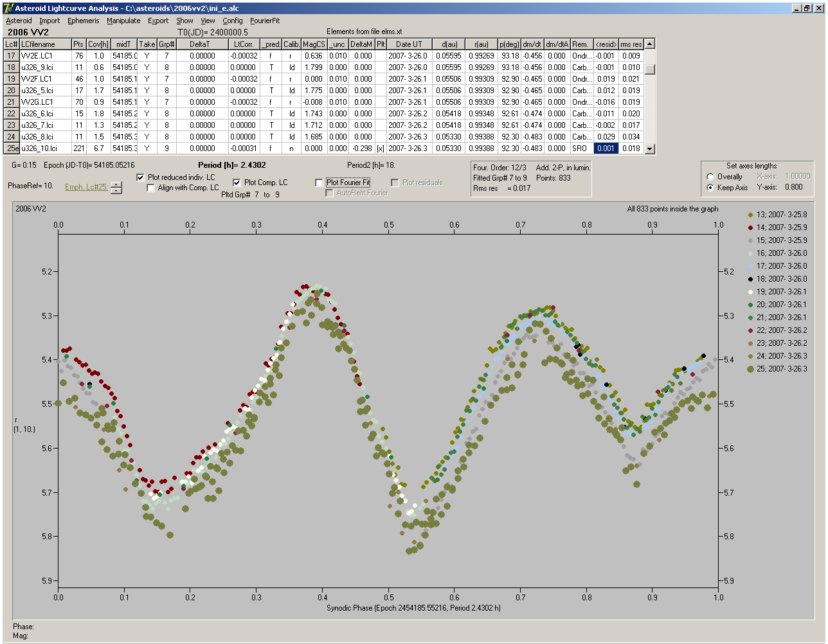Image resolution: width=828 pixels, height=644 pixels.
Task: Click the Pts column header
Action: (78, 44)
